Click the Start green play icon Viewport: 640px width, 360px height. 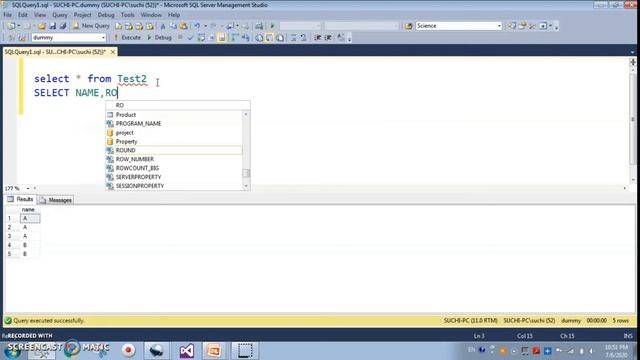point(272,26)
